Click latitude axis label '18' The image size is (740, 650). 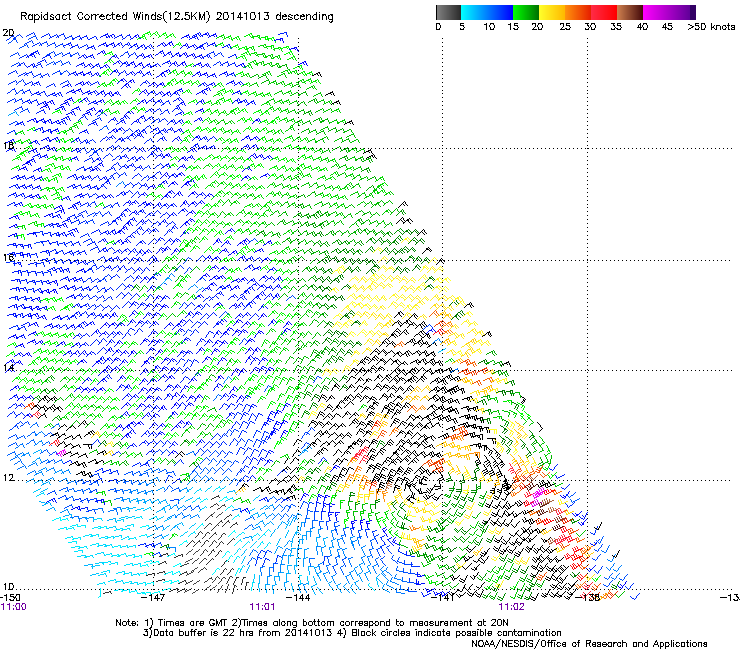pyautogui.click(x=8, y=146)
